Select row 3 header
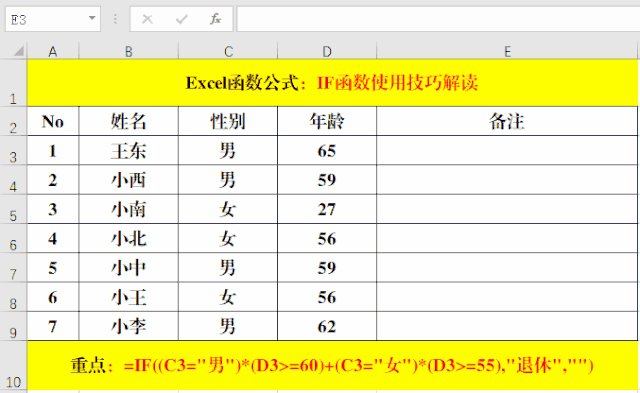The width and height of the screenshot is (640, 393). click(13, 151)
